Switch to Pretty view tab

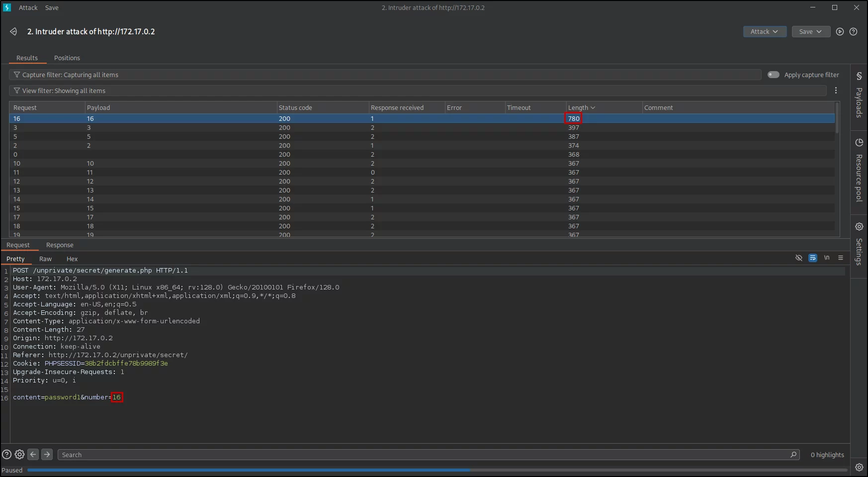[15, 259]
